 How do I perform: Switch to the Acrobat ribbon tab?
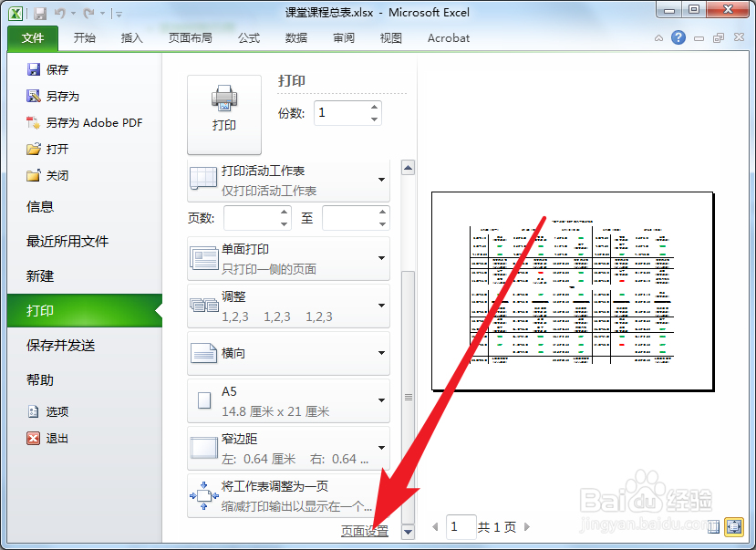[449, 38]
